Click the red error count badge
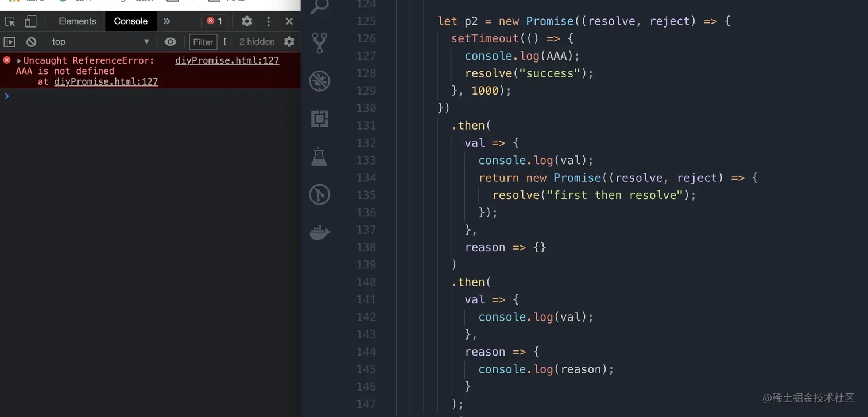 coord(214,21)
